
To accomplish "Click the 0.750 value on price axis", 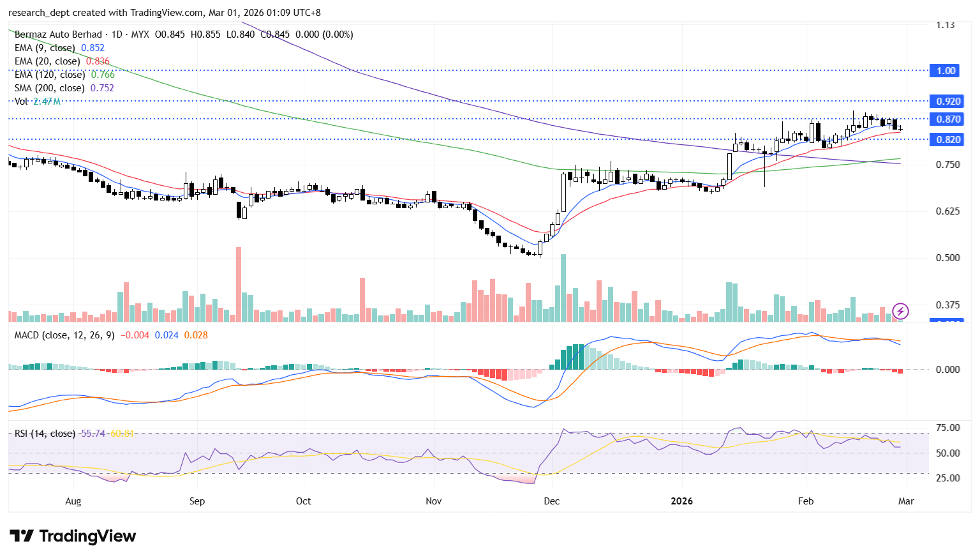I will coord(947,165).
